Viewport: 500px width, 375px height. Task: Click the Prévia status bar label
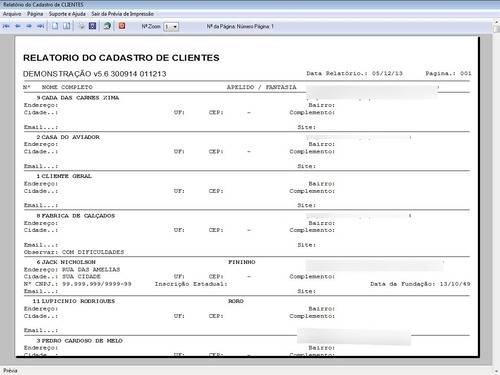pos(10,371)
